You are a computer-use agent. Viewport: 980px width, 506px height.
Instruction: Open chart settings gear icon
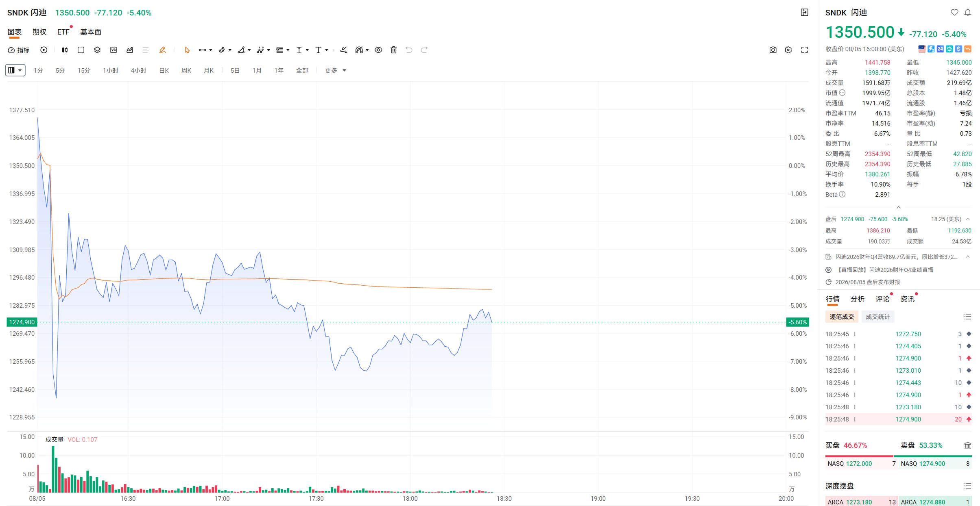tap(788, 50)
